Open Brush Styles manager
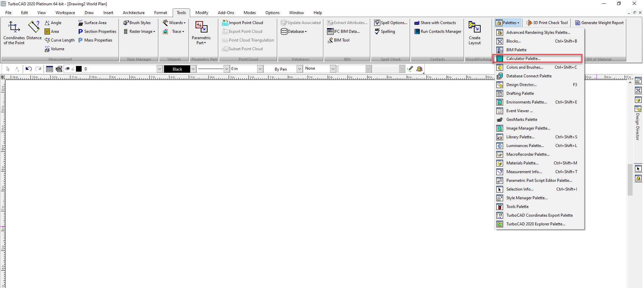 coord(137,23)
